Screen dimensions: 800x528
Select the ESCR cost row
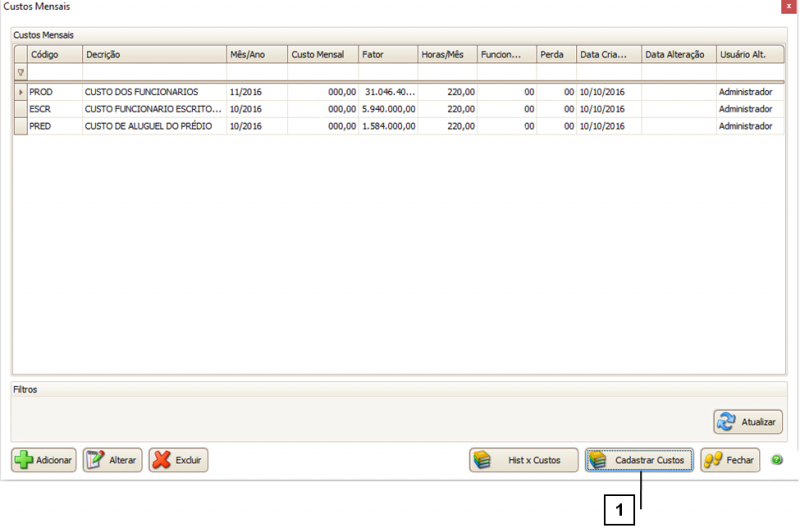click(x=150, y=109)
